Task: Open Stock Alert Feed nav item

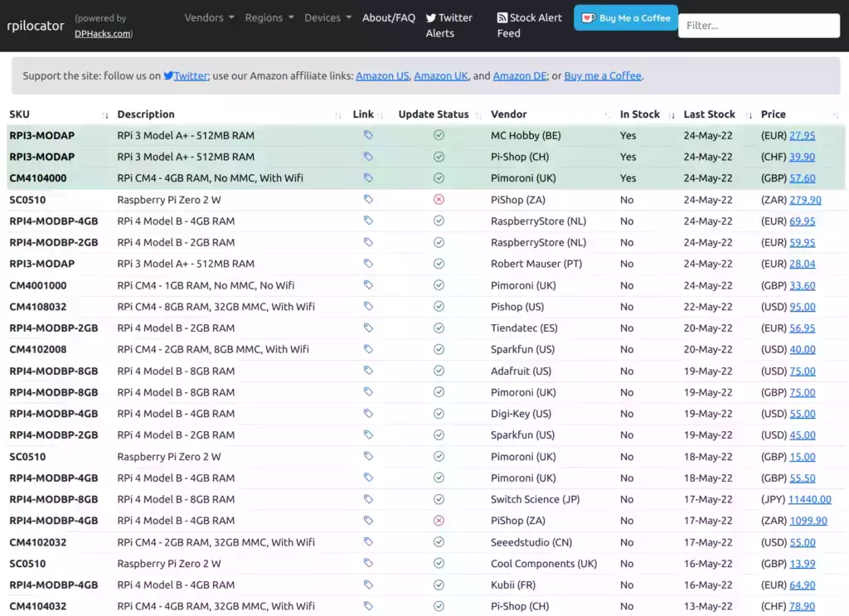Action: click(x=530, y=26)
